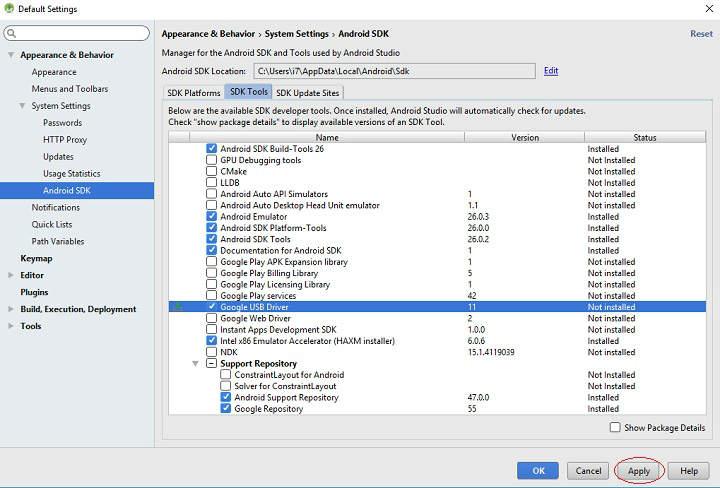Screen dimensions: 720x488
Task: Toggle the Support Repository group checkbox
Action: (211, 363)
